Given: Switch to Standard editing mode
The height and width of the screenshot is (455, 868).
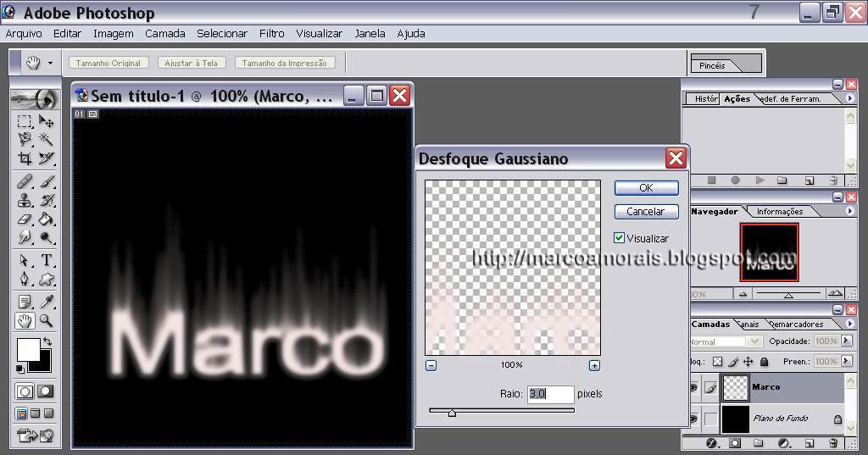Looking at the screenshot, I should point(25,392).
